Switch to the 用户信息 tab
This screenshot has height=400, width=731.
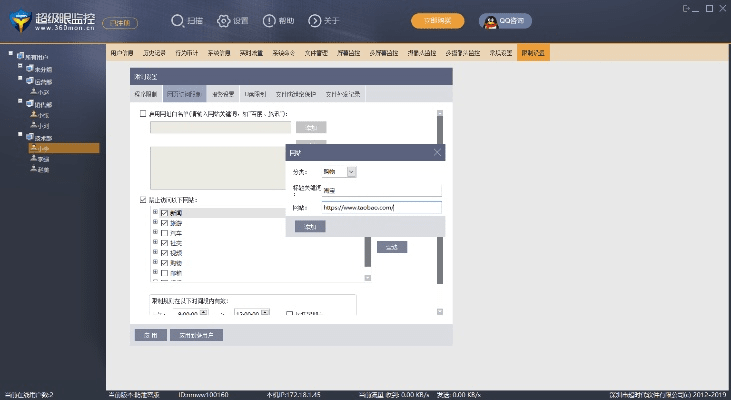[122, 52]
